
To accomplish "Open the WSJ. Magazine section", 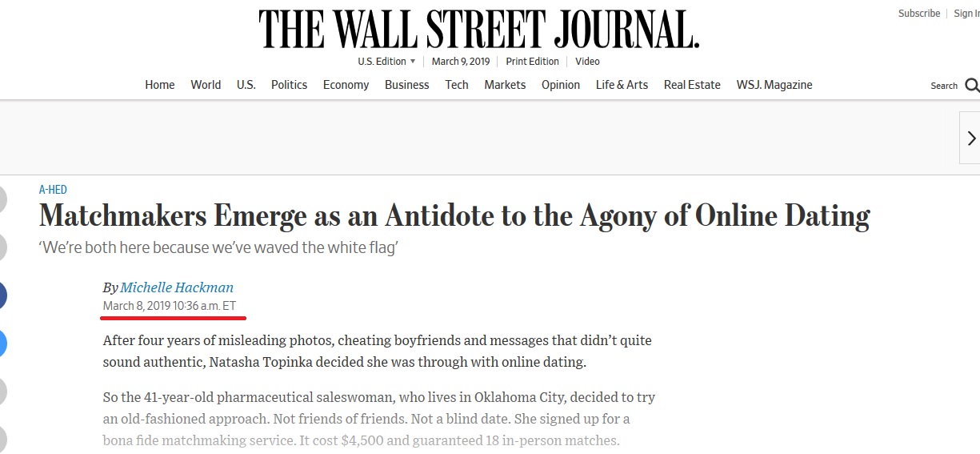I will pos(774,85).
